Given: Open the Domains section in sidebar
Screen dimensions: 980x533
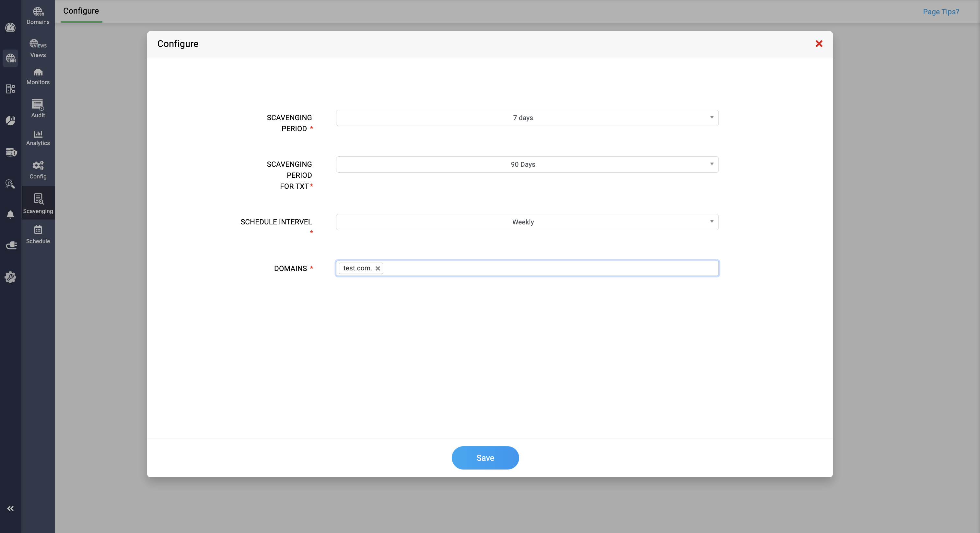Looking at the screenshot, I should (38, 16).
